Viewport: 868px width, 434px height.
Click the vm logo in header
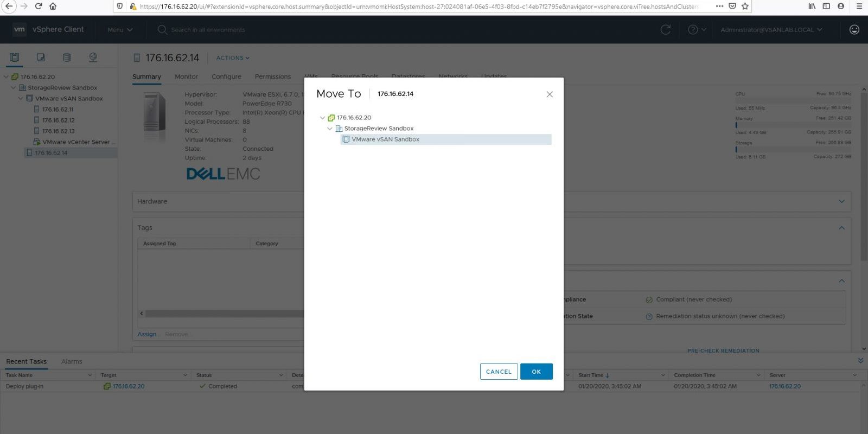20,30
